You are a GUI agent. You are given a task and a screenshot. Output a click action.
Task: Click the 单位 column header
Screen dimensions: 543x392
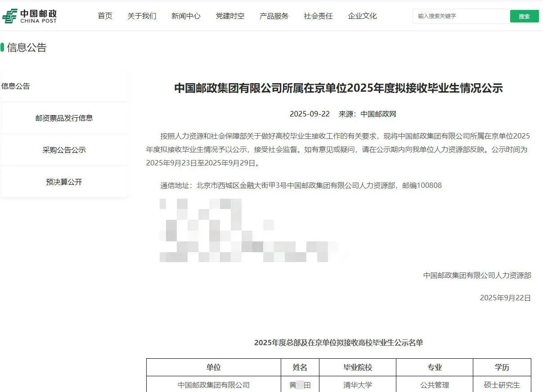214,367
